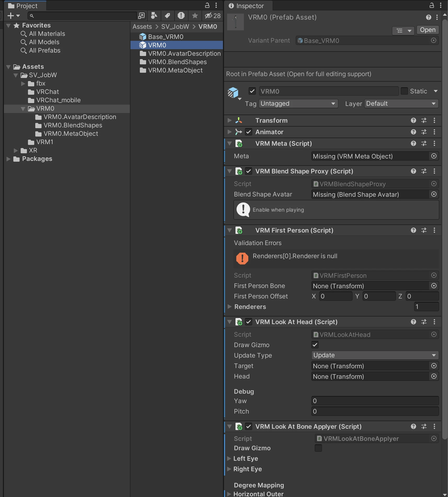Screen dimensions: 448x497
Task: Open the Layer Default dropdown
Action: pyautogui.click(x=401, y=104)
